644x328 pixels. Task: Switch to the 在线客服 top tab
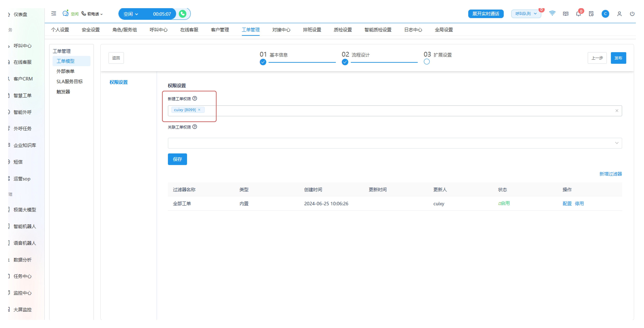[x=189, y=30]
